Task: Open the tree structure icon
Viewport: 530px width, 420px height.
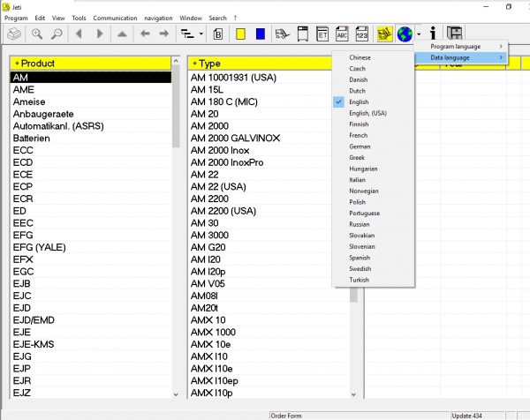Action: coord(187,34)
